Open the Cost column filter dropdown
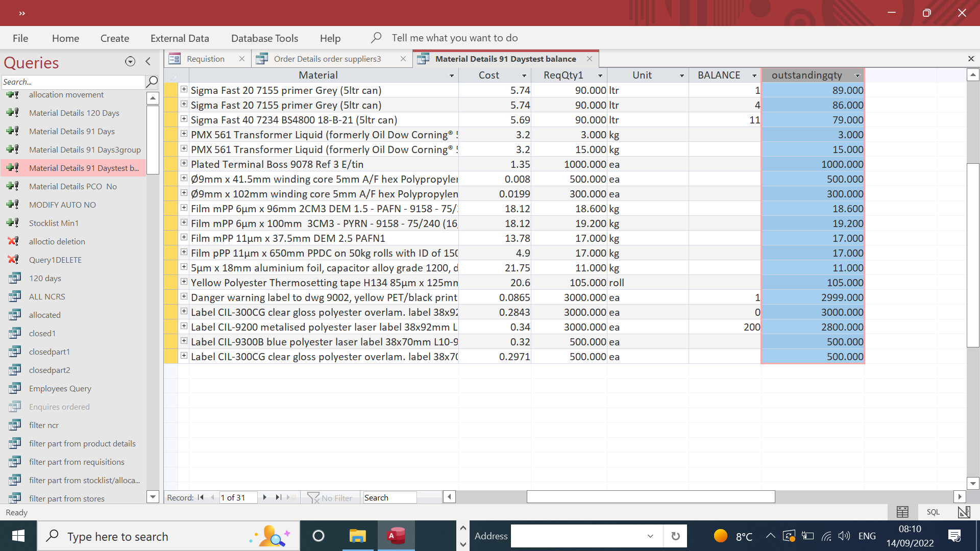 (524, 76)
